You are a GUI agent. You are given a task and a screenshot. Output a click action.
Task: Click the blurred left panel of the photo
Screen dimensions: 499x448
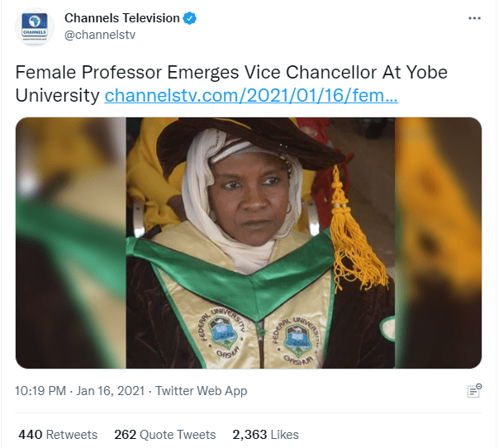pos(70,243)
